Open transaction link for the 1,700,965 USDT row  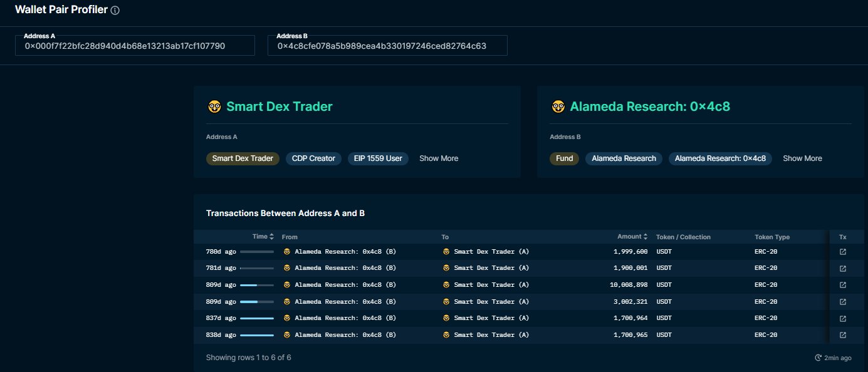[843, 335]
